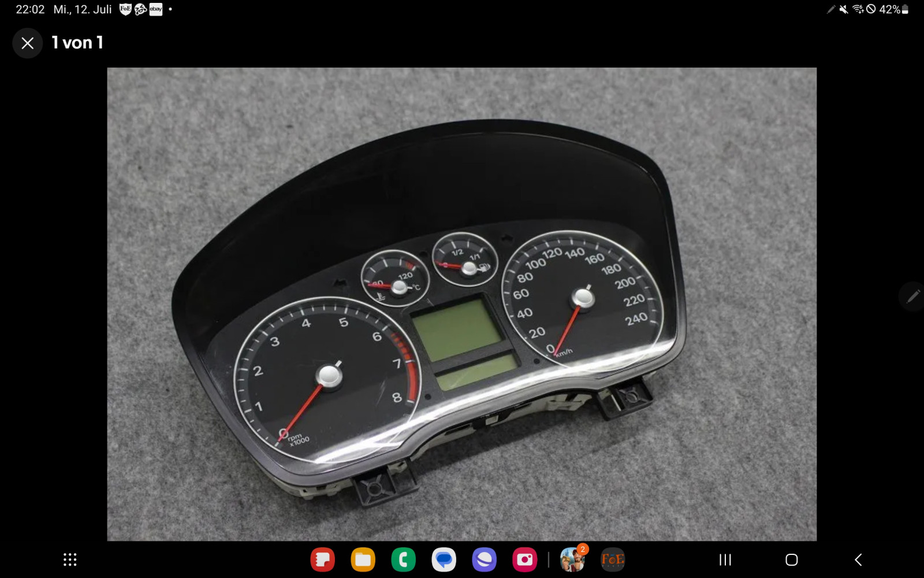Open the game app with notification badge

click(572, 560)
